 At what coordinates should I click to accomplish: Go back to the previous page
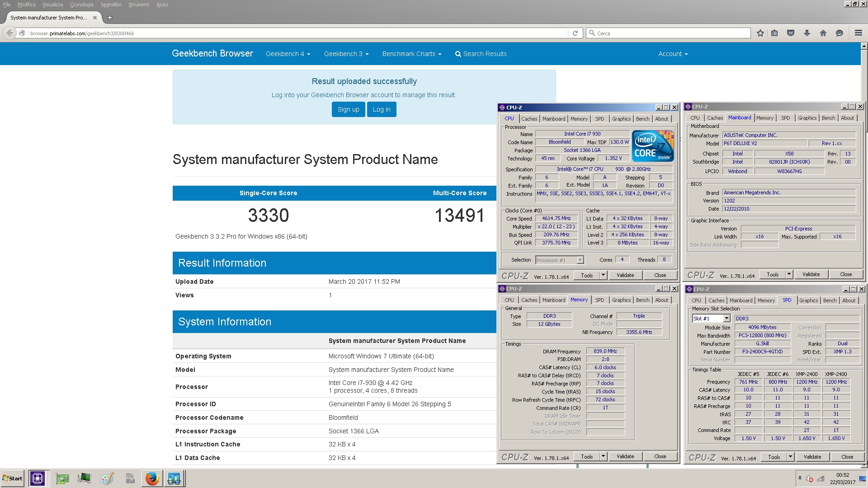coord(10,33)
